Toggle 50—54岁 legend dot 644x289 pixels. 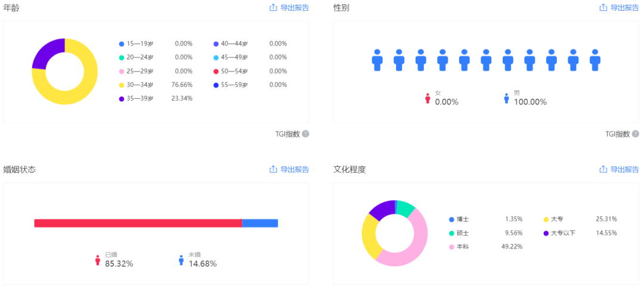pyautogui.click(x=216, y=72)
